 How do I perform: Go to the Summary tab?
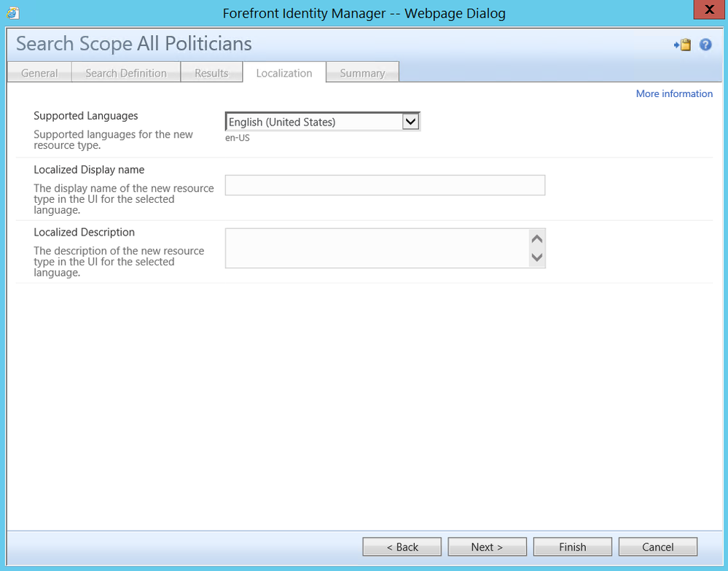(x=362, y=73)
